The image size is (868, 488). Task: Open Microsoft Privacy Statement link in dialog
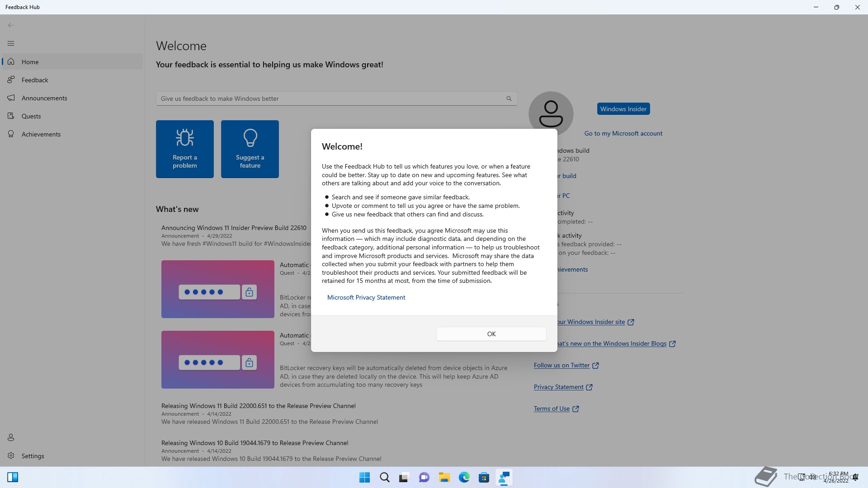[x=366, y=297]
